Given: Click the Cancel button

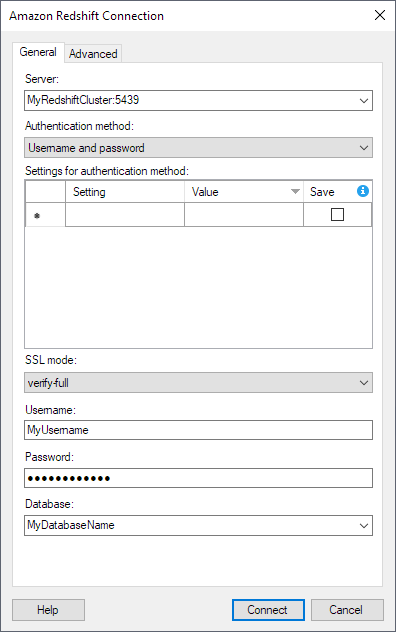Looking at the screenshot, I should click(347, 610).
